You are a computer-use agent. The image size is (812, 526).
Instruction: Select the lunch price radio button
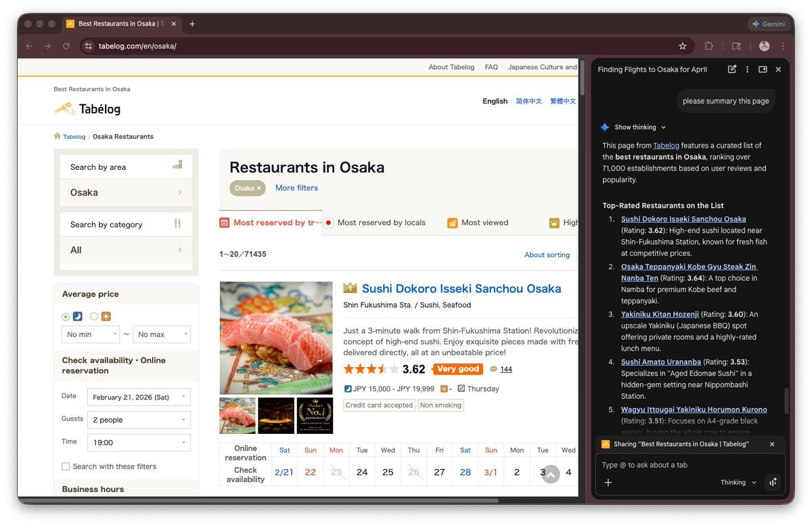94,316
